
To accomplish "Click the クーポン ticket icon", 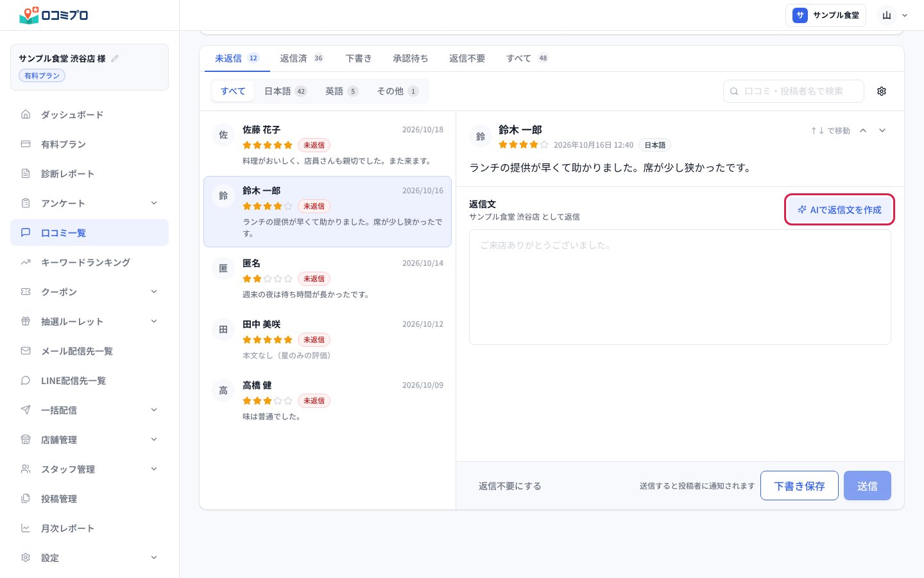I will click(26, 292).
